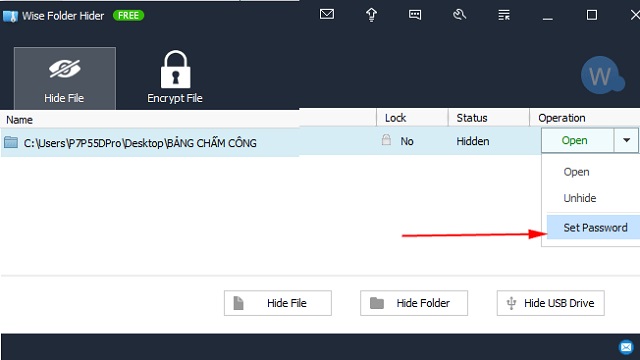
Task: Click the green Open operation button
Action: [x=577, y=140]
